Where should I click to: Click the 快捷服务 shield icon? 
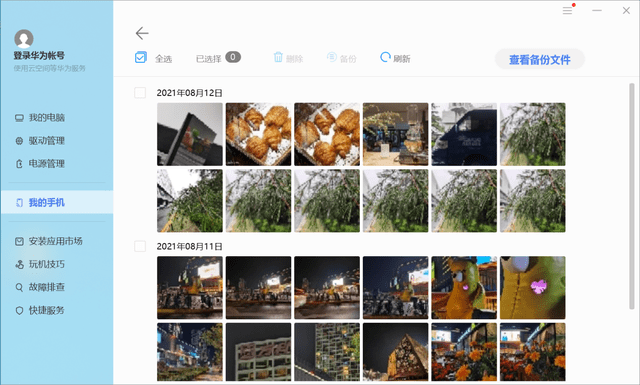click(x=19, y=310)
